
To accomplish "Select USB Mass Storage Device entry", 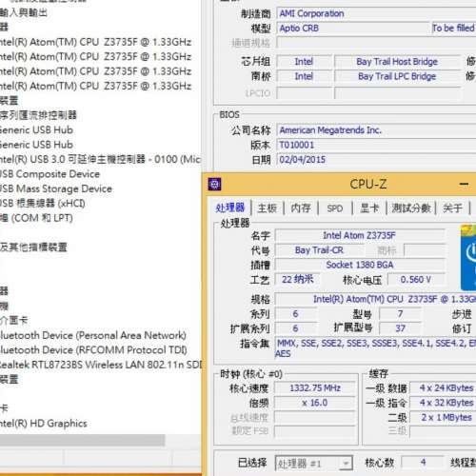I will point(56,188).
